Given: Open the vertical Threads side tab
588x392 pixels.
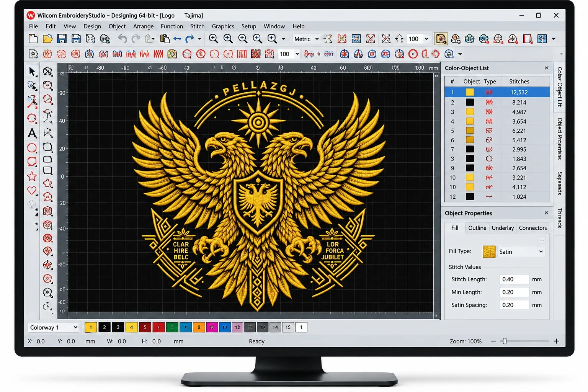Looking at the screenshot, I should [x=559, y=218].
